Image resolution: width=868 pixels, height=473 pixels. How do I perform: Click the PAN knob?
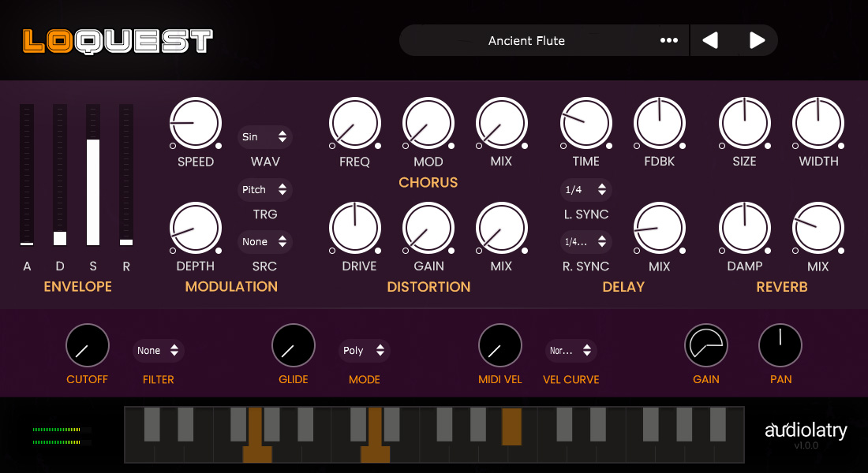click(x=780, y=345)
